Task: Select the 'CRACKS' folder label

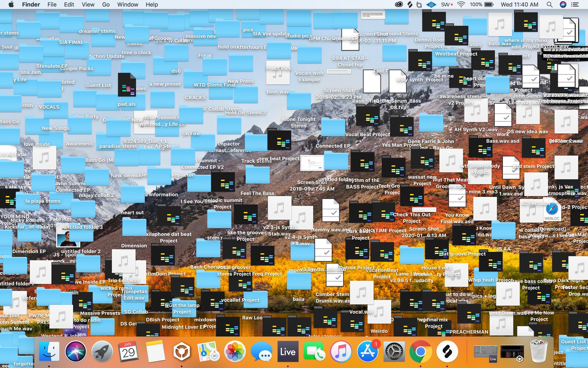Action: [195, 98]
